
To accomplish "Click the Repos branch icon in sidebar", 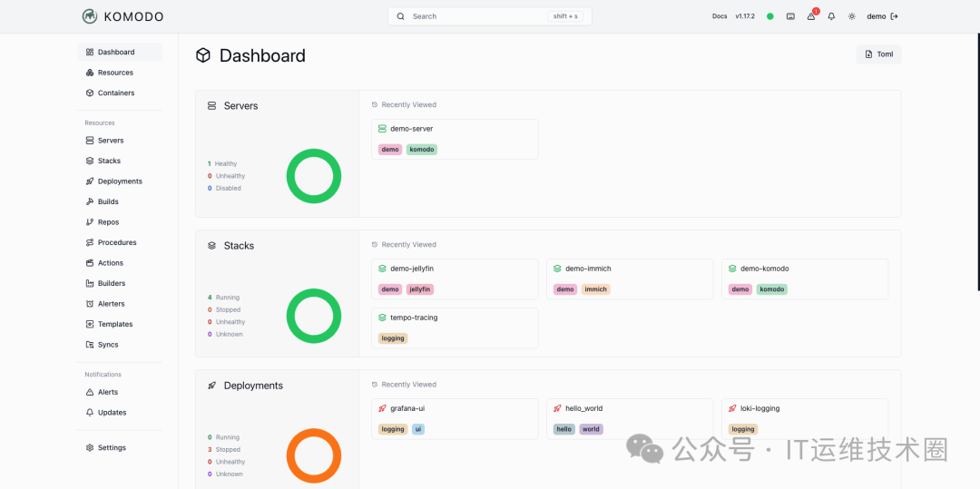I will 89,222.
